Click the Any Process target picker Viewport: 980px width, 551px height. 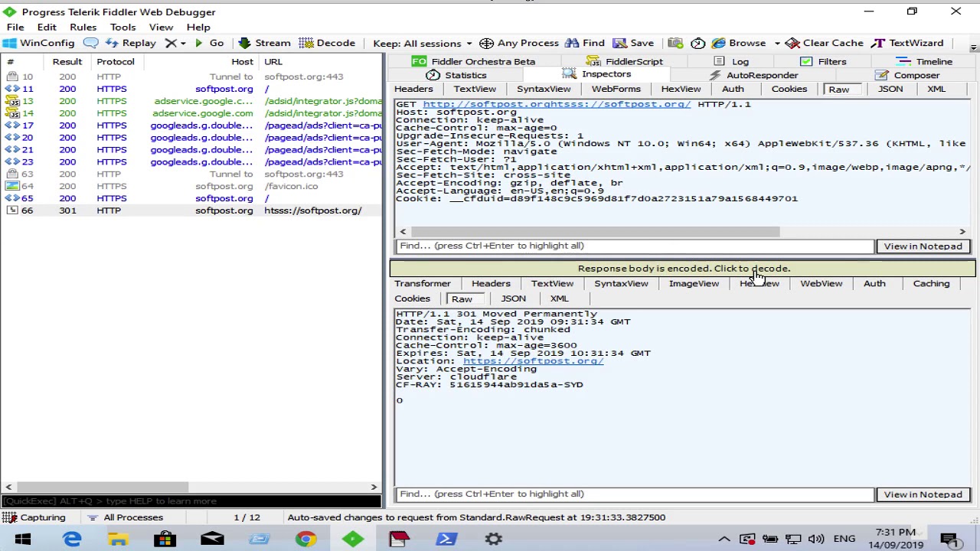pos(519,43)
